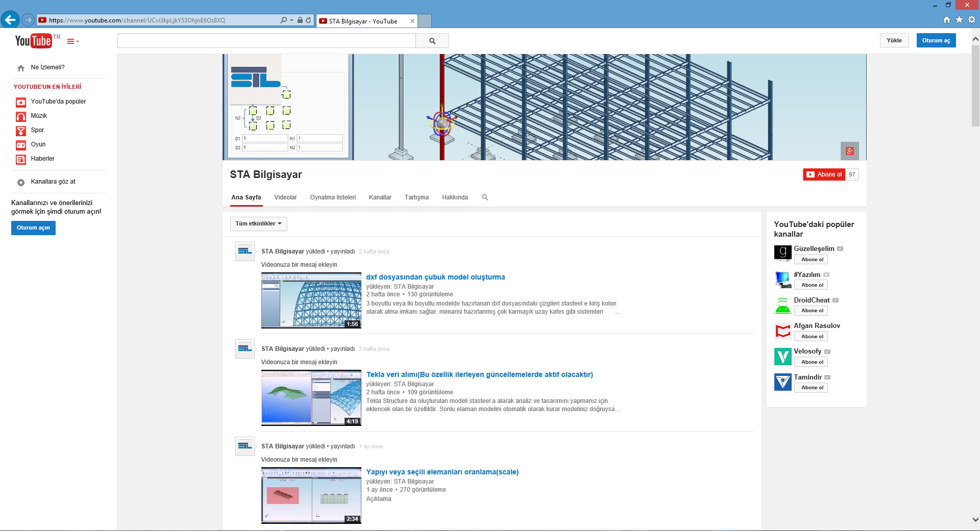Click the scrollbar down arrow

click(x=975, y=519)
